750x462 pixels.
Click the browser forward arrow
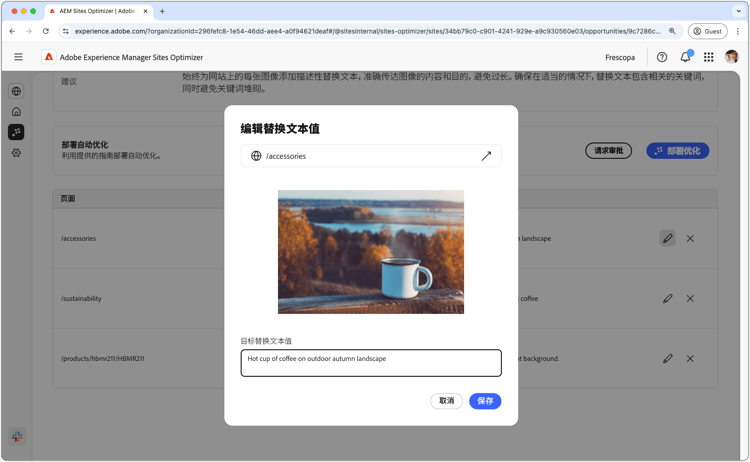(x=29, y=31)
